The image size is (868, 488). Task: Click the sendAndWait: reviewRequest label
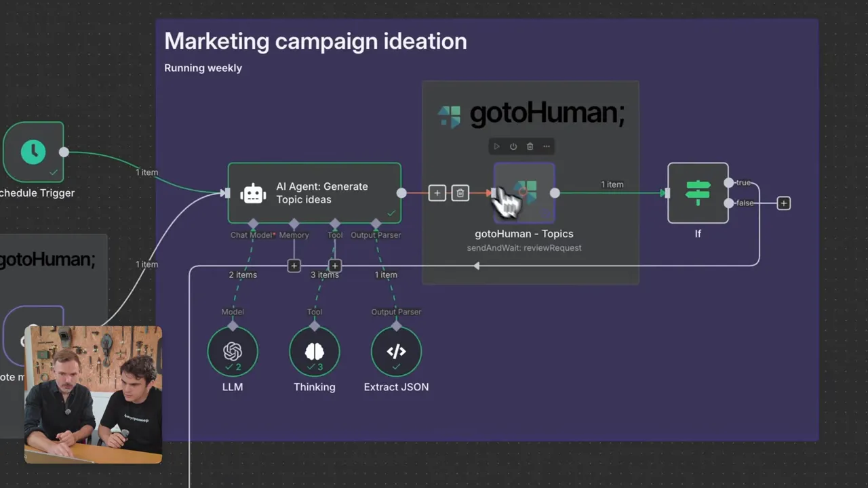524,247
